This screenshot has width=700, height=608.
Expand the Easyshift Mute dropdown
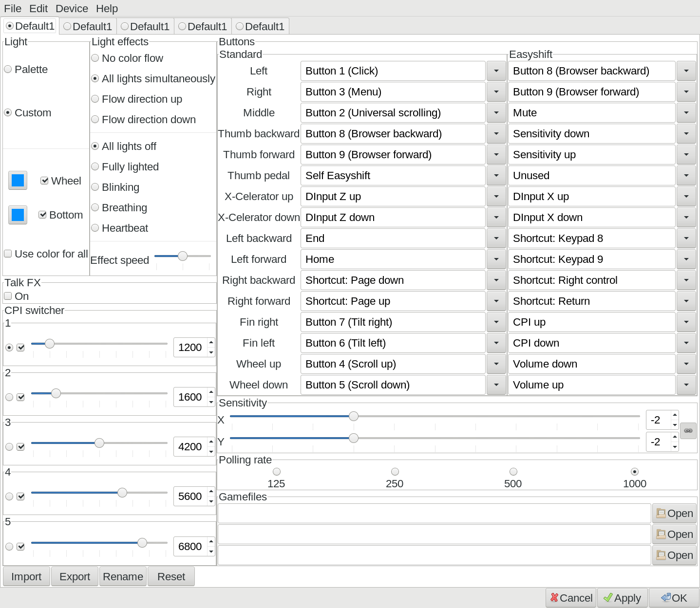686,113
